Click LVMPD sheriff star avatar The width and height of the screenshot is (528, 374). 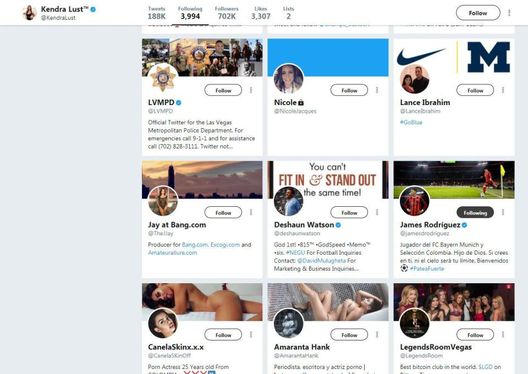(163, 78)
